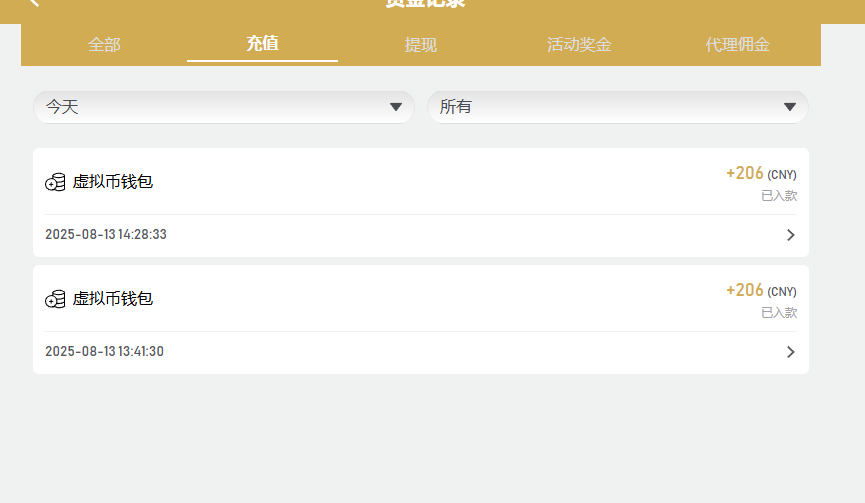
Task: Click +206 amount on the 14:28:33 record
Action: point(745,174)
